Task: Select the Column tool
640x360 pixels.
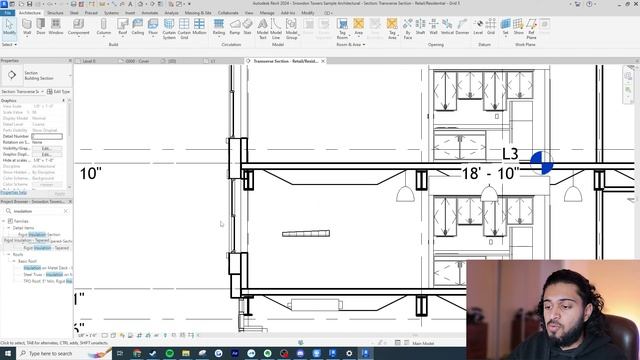Action: click(x=104, y=27)
